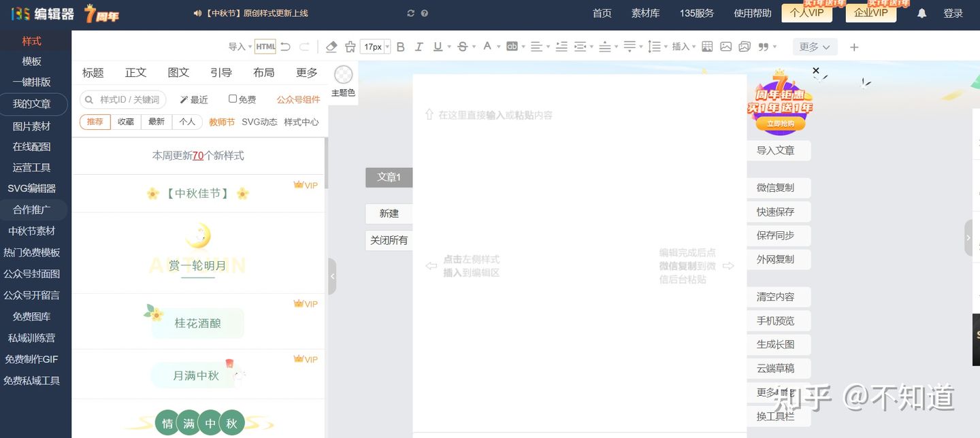The width and height of the screenshot is (980, 438).
Task: Switch style filter to 收藏 (favorites)
Action: click(x=125, y=122)
